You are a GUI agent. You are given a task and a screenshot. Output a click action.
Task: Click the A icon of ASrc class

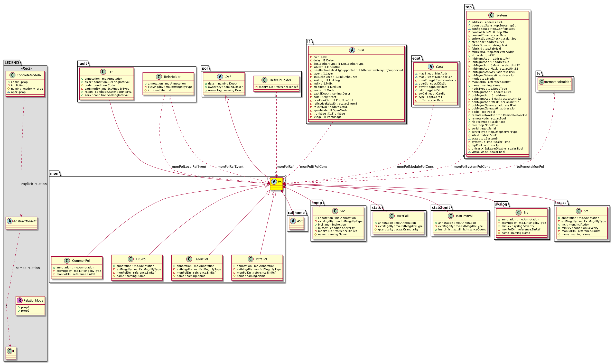[293, 221]
